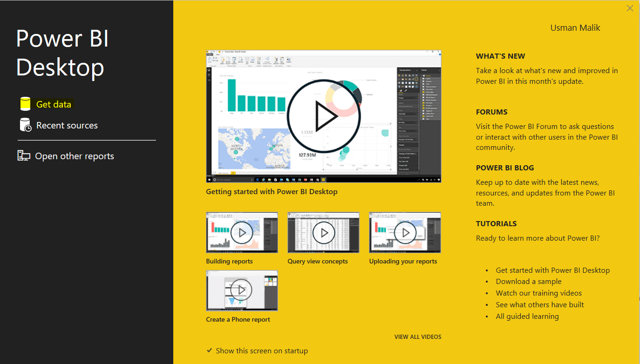Click the Recent sources icon
The height and width of the screenshot is (364, 640).
[x=25, y=125]
